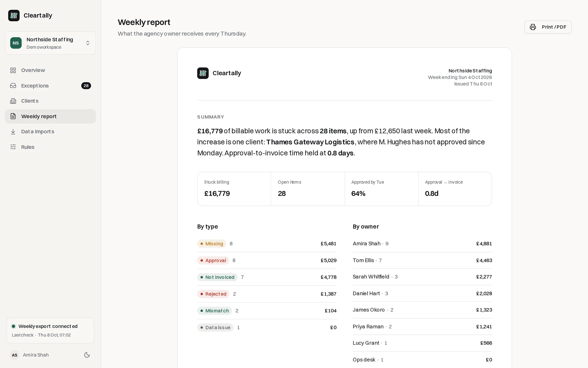
Task: Click the Tom Ellis owner row
Action: click(422, 260)
